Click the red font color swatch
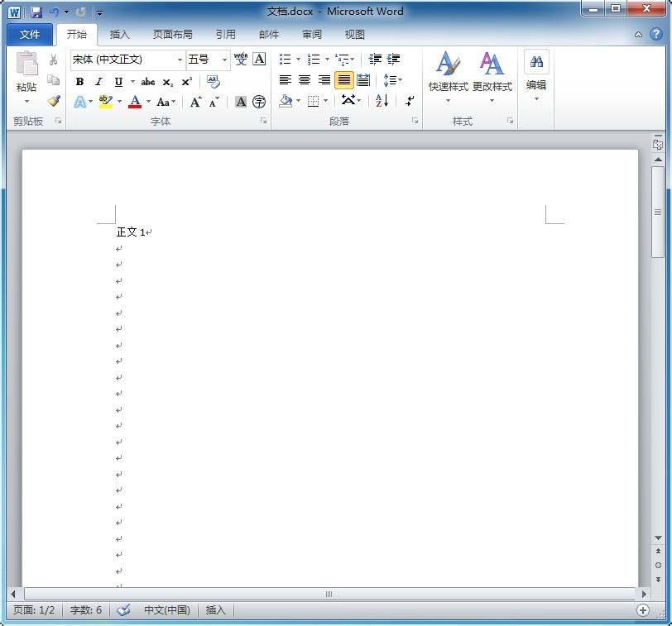 coord(135,102)
